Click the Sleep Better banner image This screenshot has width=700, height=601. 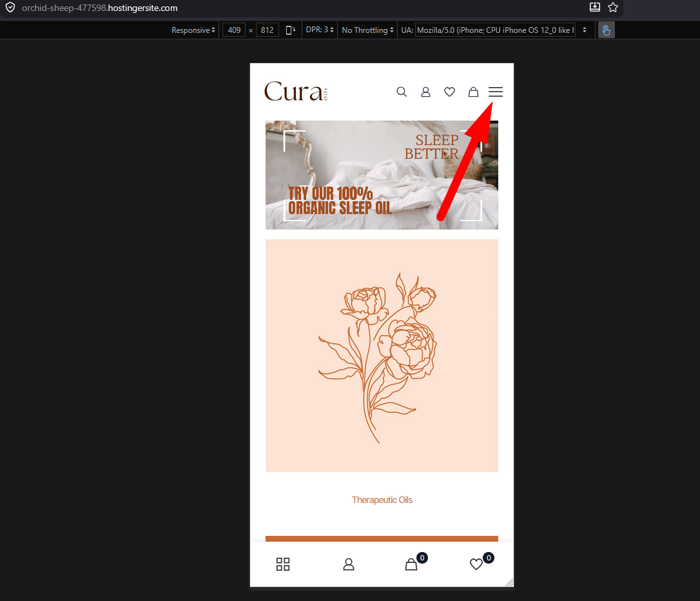coord(382,175)
